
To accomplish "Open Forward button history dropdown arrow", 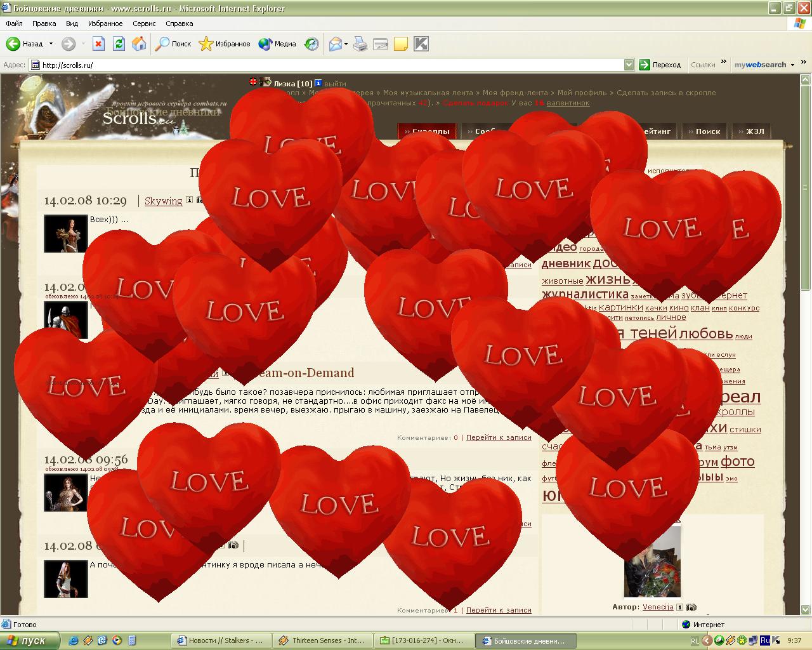I will tap(82, 44).
